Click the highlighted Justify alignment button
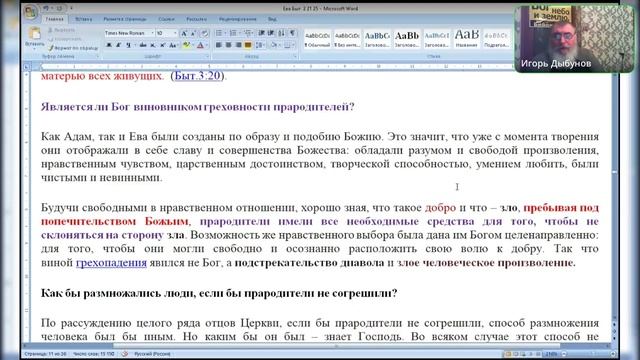The height and width of the screenshot is (360, 640). point(248,45)
